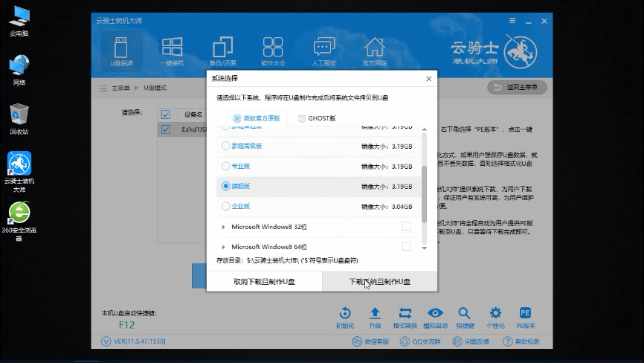
Task: Open the 备份/还原 toolbar icon
Action: pos(222,51)
